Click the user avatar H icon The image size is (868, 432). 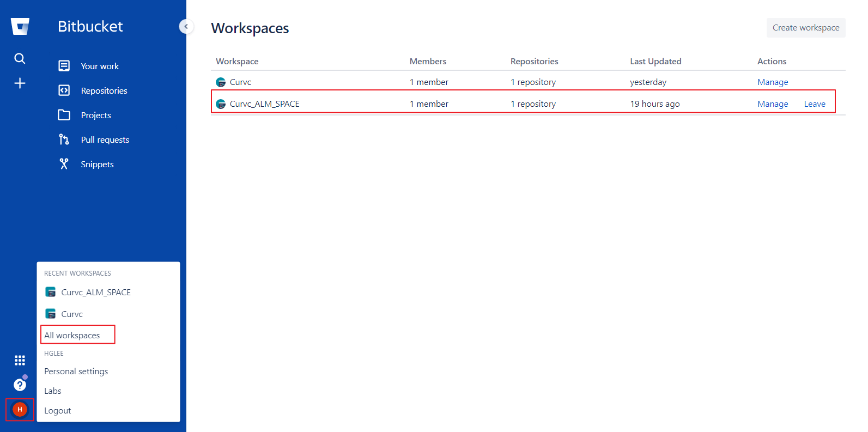click(20, 409)
